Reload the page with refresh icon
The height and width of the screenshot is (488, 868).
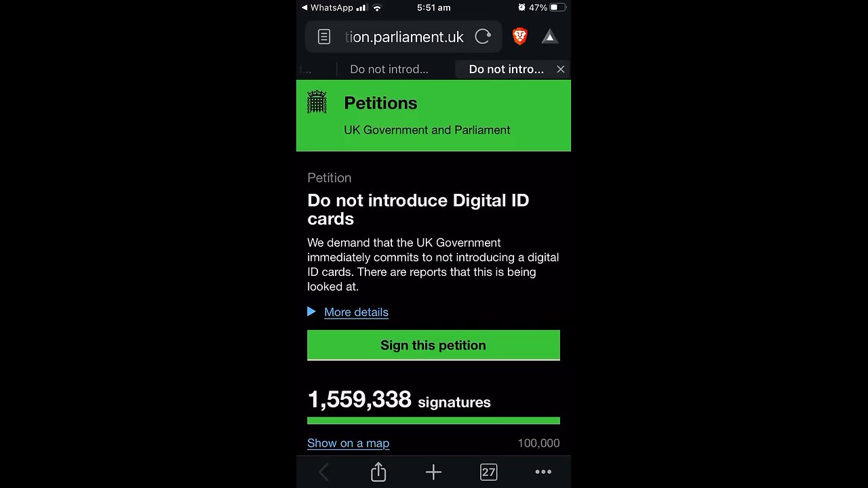click(x=483, y=37)
